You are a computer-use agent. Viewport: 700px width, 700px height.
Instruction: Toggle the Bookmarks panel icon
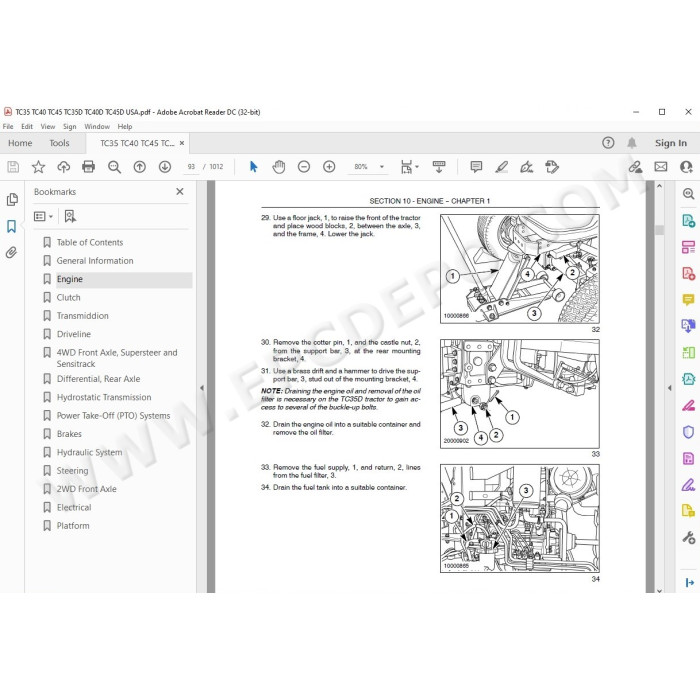click(x=12, y=226)
